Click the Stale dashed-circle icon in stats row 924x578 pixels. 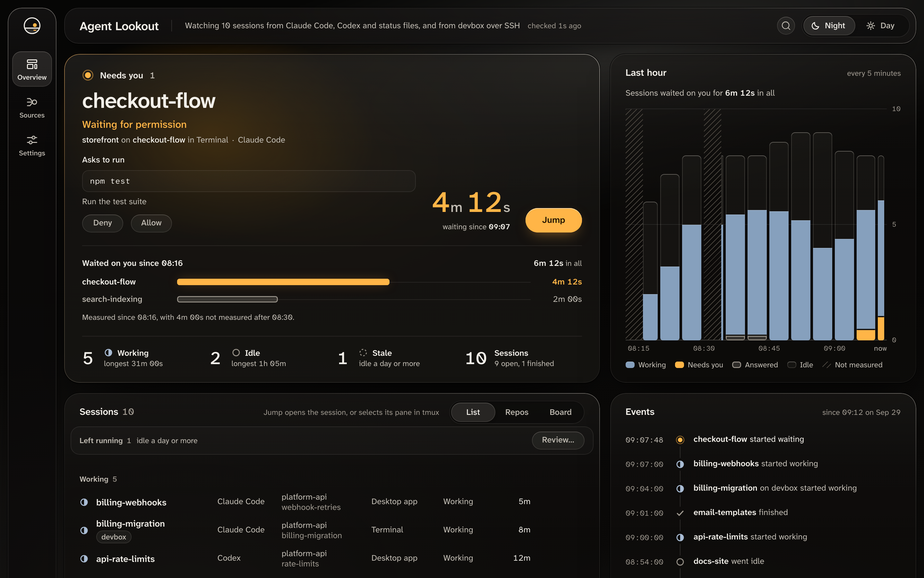363,353
